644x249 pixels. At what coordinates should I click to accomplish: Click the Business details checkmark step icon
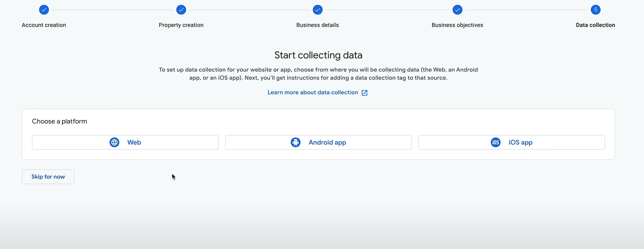(x=318, y=10)
